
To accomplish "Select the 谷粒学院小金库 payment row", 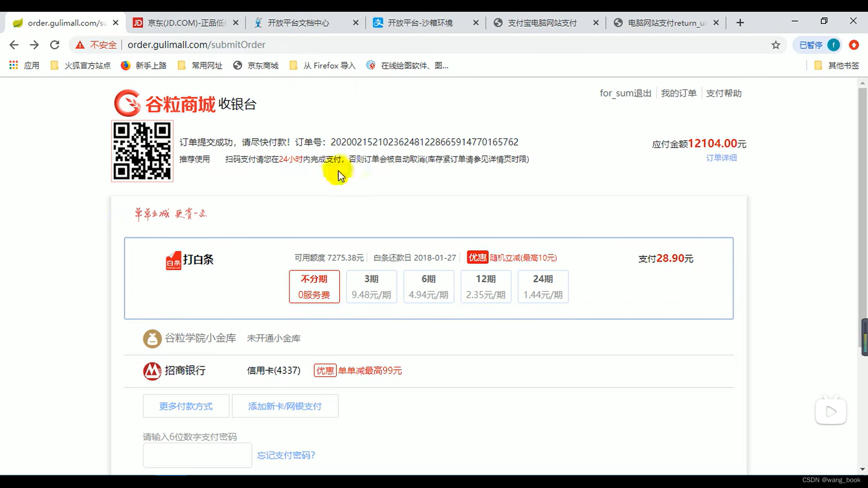I will click(429, 338).
